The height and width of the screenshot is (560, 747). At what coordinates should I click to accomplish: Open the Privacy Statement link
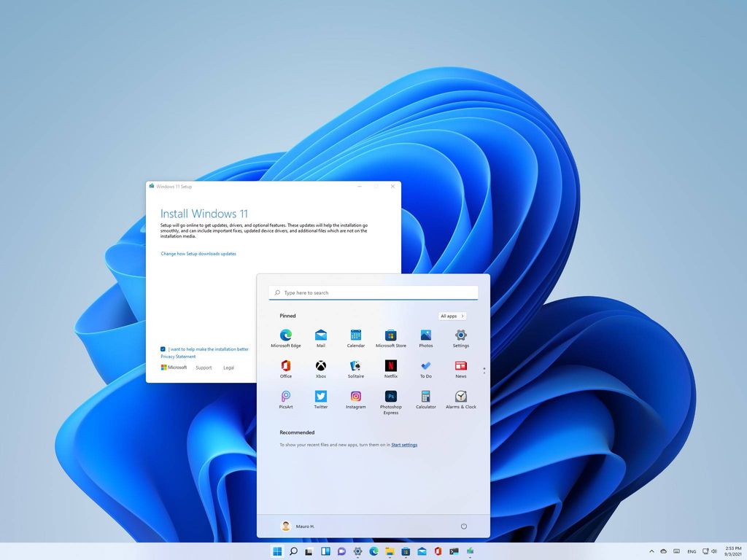click(x=178, y=356)
